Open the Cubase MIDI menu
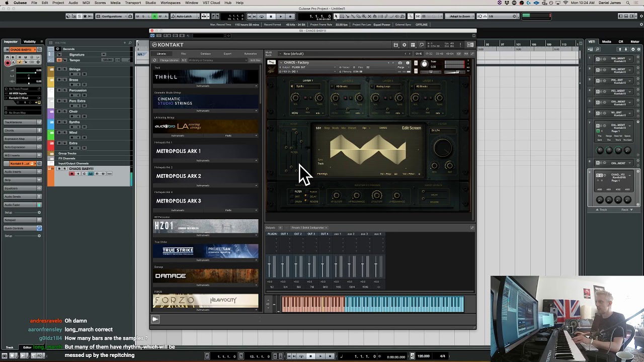This screenshot has height=362, width=644. pyautogui.click(x=86, y=3)
